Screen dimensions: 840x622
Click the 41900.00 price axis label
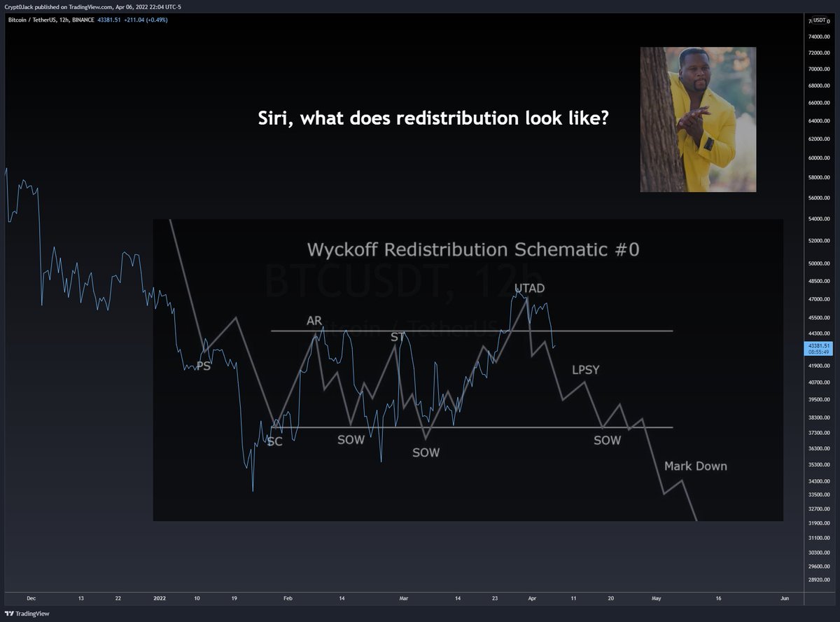[x=819, y=366]
